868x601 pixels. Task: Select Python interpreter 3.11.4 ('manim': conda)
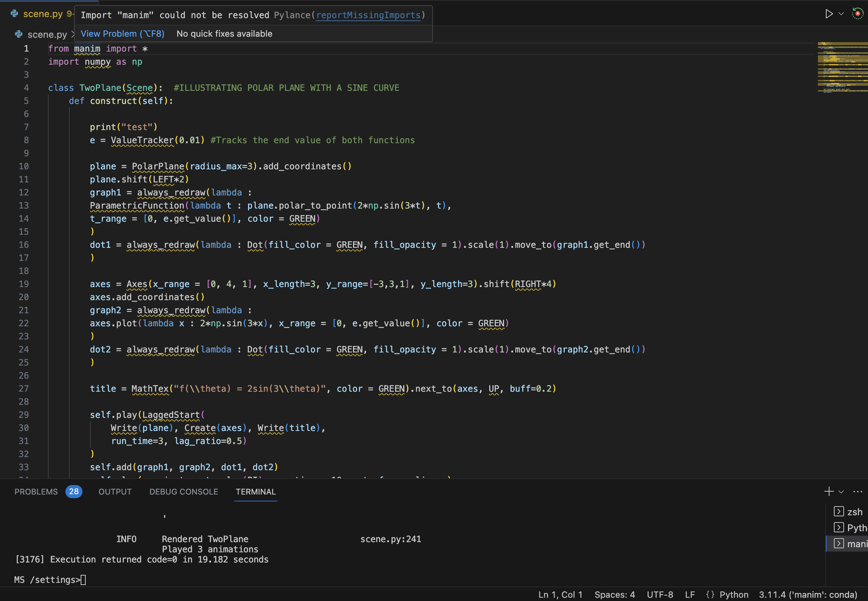pyautogui.click(x=804, y=594)
